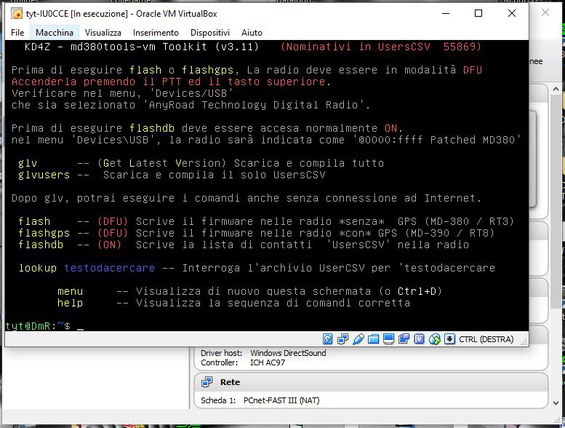Click the 'ICH AC97' controller value
This screenshot has width=565, height=428.
268,363
